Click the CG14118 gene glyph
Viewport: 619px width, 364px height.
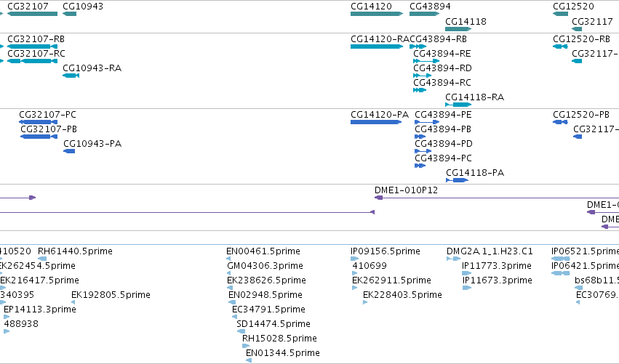tap(458, 29)
